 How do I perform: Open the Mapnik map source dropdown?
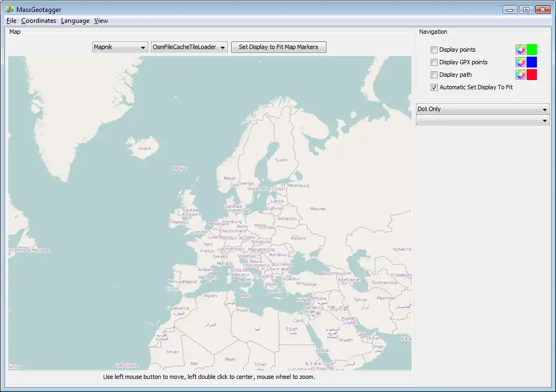pos(120,47)
